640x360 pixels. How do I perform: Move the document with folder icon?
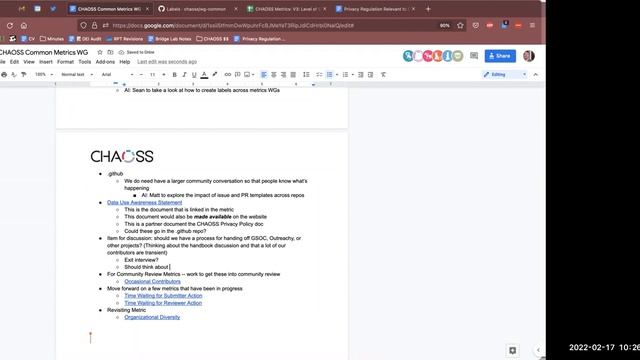[x=110, y=52]
